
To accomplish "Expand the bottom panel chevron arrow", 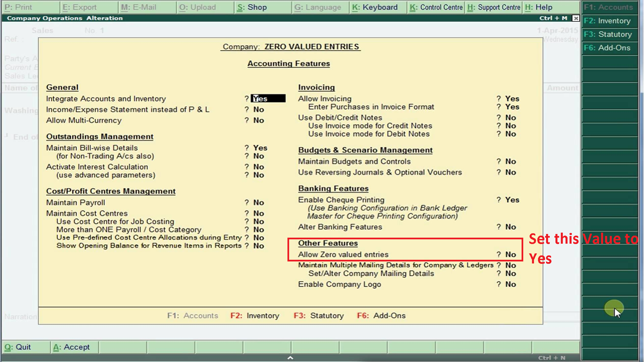I will [290, 358].
